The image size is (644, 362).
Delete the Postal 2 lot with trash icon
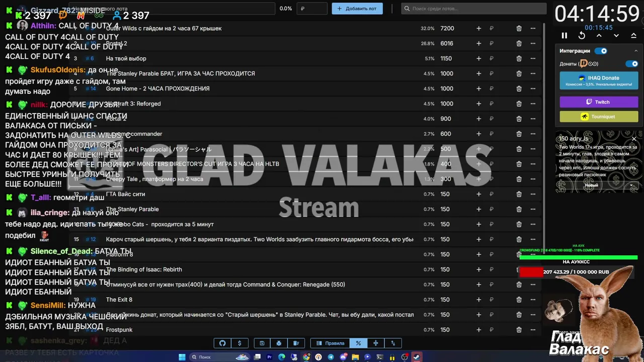click(x=519, y=43)
